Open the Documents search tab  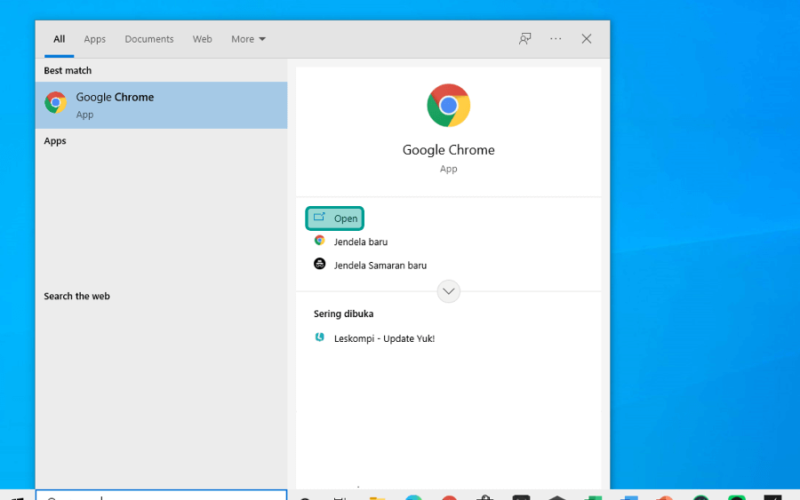[x=149, y=39]
